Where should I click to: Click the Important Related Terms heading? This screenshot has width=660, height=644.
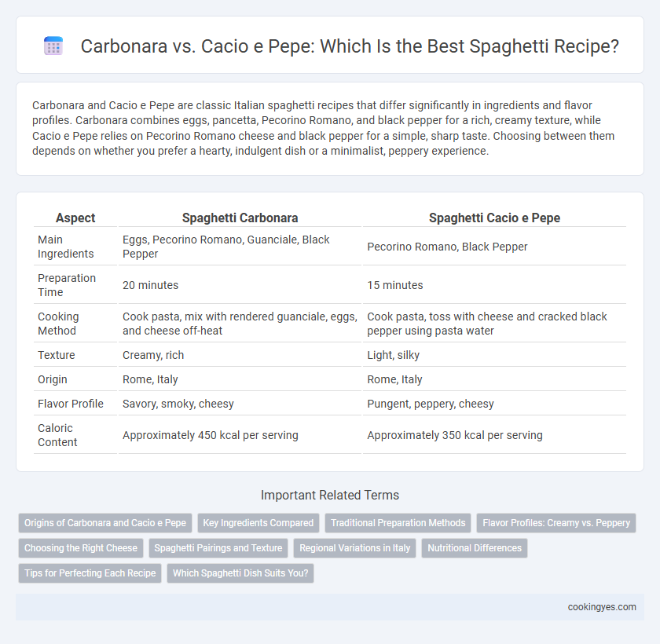[330, 495]
